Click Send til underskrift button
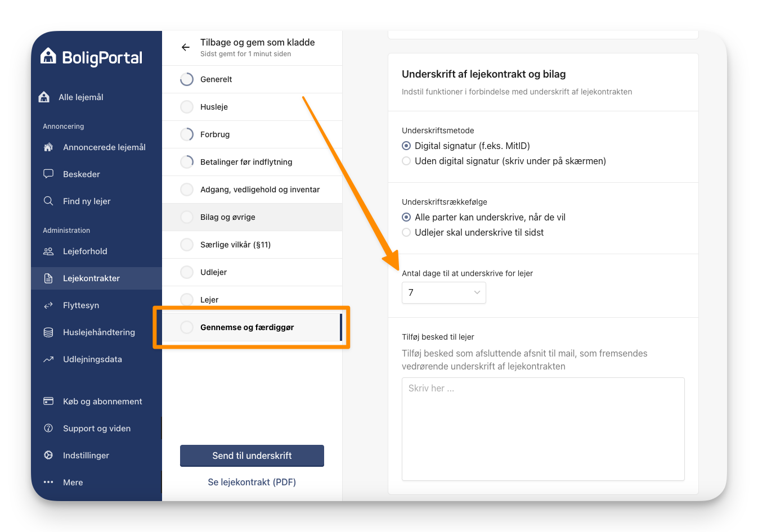The width and height of the screenshot is (758, 532). (252, 456)
